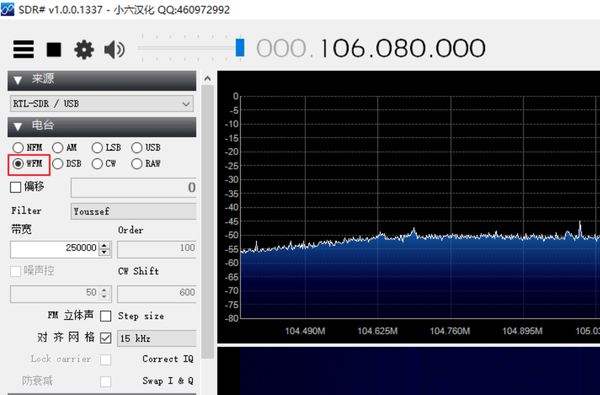Click the 250000 bandwidth input field
Screen dimensions: 600x395
coord(55,249)
